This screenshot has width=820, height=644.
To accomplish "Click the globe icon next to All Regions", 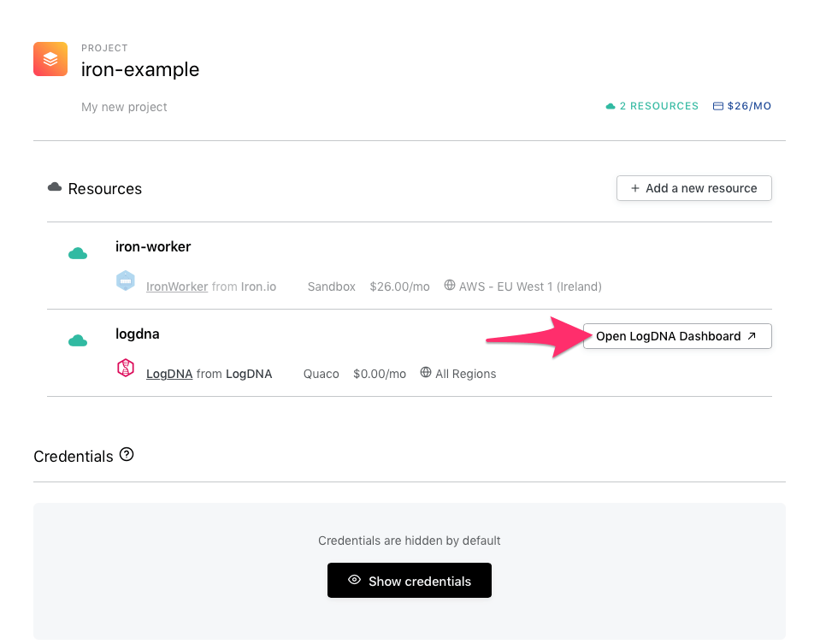I will pos(426,373).
